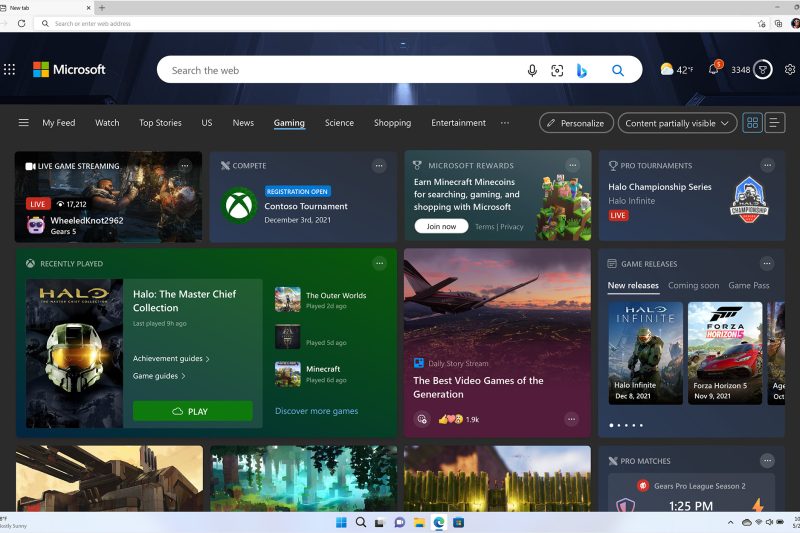Open The Outer Worlds thumbnail
Screen dimensions: 800x533
(288, 299)
